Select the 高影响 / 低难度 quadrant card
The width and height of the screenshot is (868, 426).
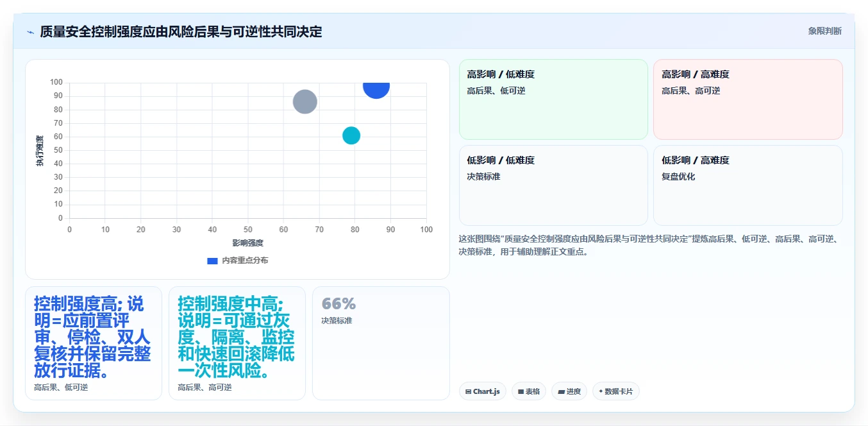click(553, 99)
